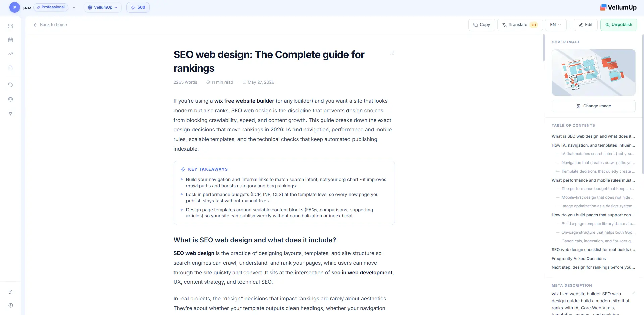
Task: Click the meta description text
Action: click(591, 304)
